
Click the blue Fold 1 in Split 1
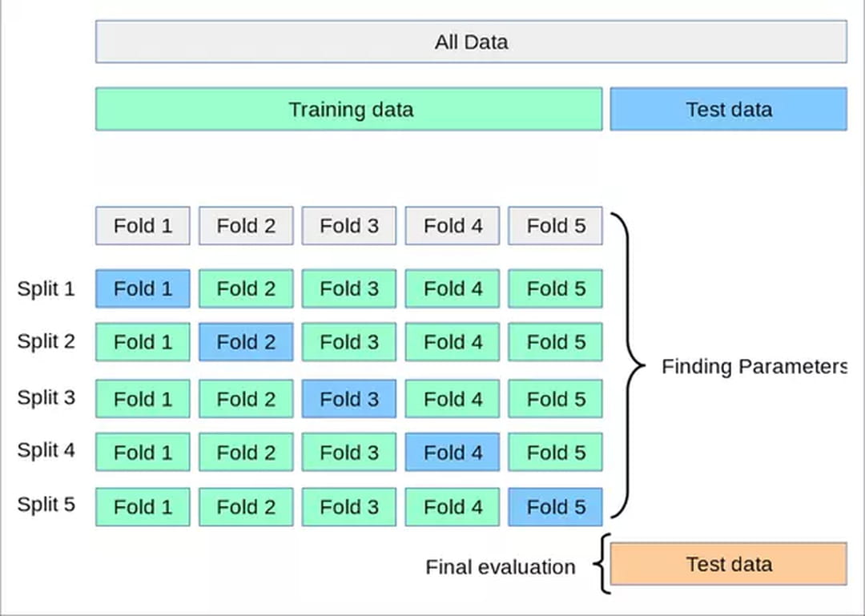coord(143,288)
